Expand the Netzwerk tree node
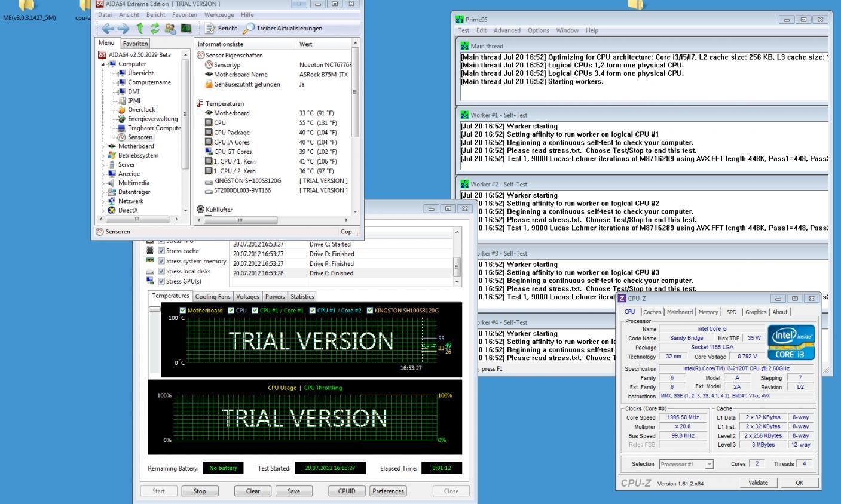The height and width of the screenshot is (504, 841). (x=102, y=201)
